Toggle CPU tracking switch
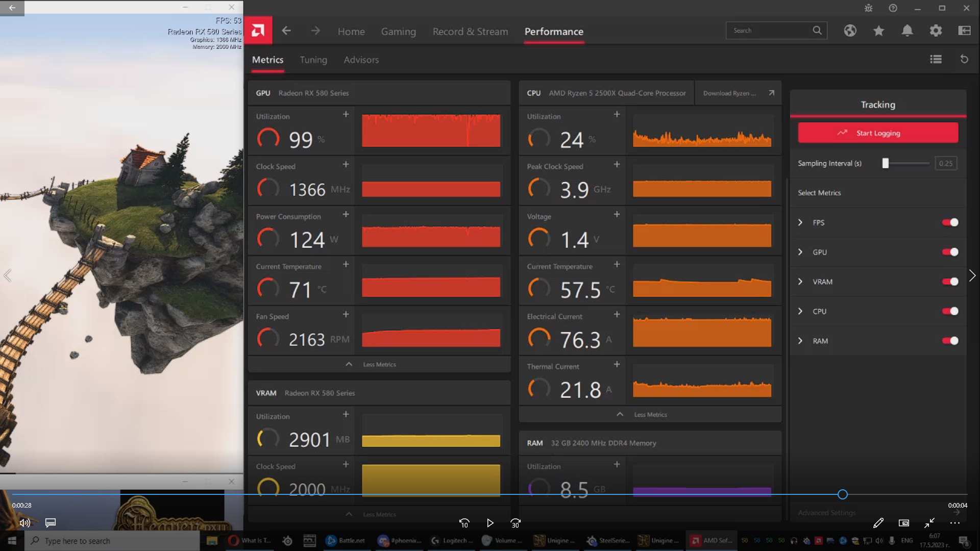This screenshot has height=551, width=980. coord(950,311)
